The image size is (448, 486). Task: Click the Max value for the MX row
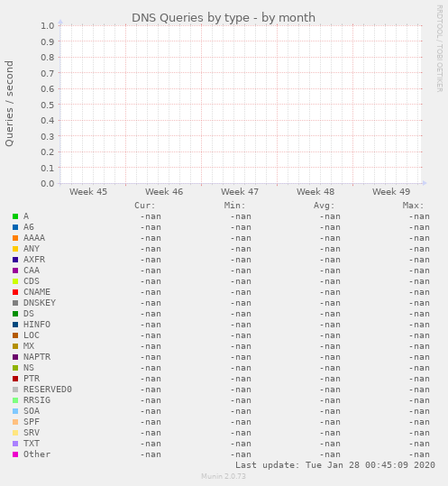419,346
